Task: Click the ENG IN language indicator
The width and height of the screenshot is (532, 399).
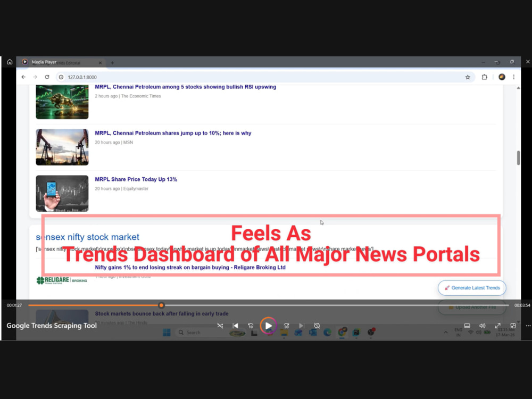Action: [x=459, y=332]
